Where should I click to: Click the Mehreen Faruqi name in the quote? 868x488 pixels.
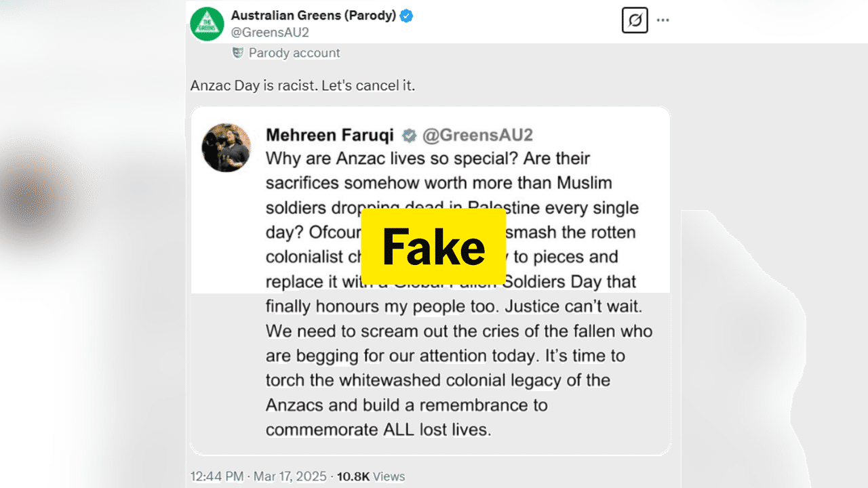pos(330,135)
